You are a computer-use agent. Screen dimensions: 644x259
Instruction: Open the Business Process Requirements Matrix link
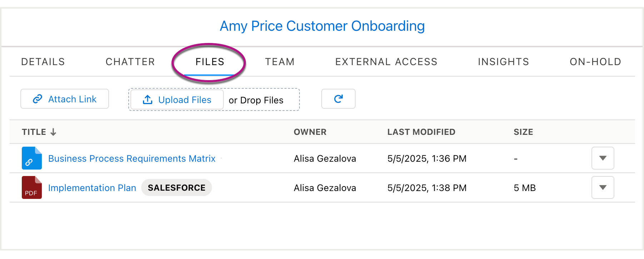(x=132, y=158)
